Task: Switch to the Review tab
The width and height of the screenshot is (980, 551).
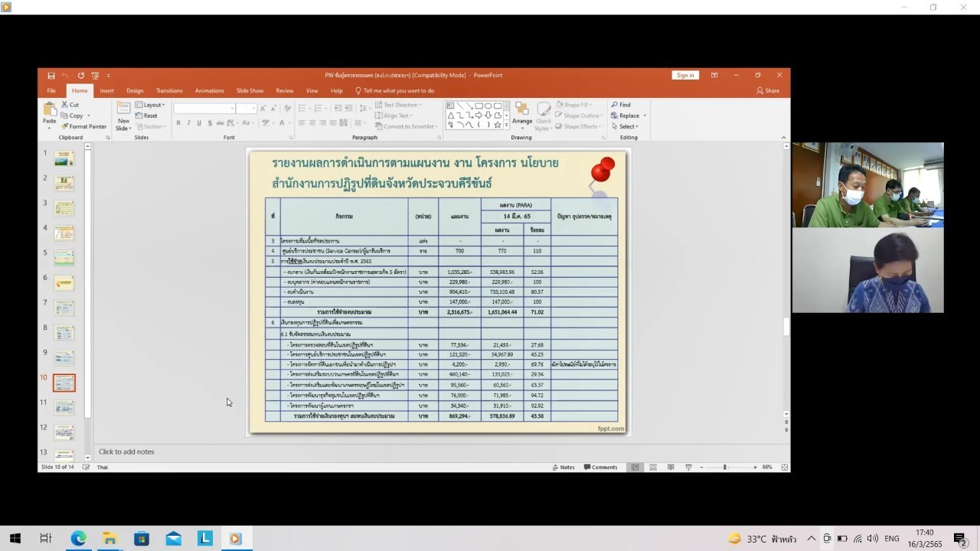Action: click(285, 90)
